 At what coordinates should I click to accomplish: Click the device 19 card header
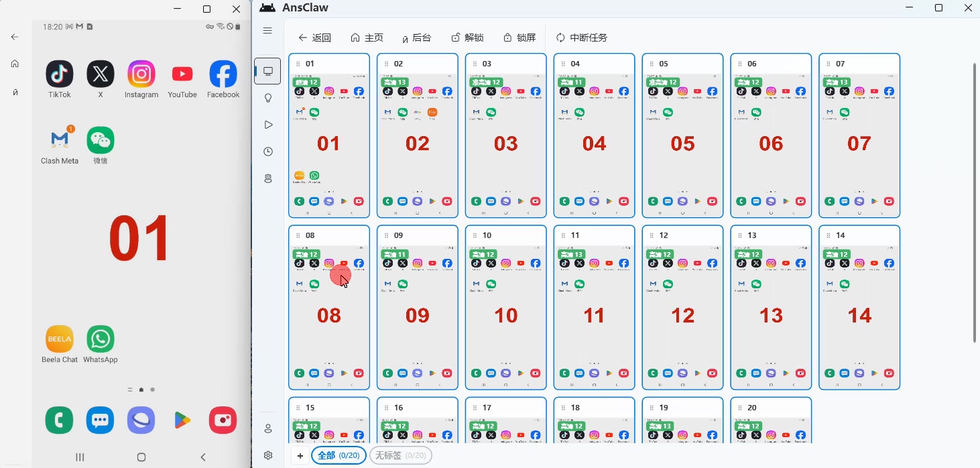pos(683,408)
